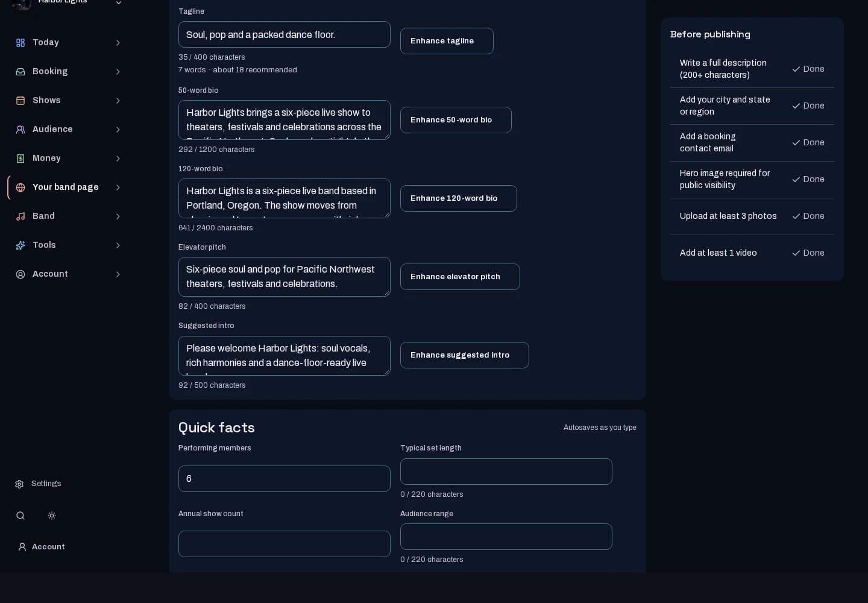Click the Enhance 120-word bio button
The width and height of the screenshot is (868, 603).
pyautogui.click(x=459, y=198)
